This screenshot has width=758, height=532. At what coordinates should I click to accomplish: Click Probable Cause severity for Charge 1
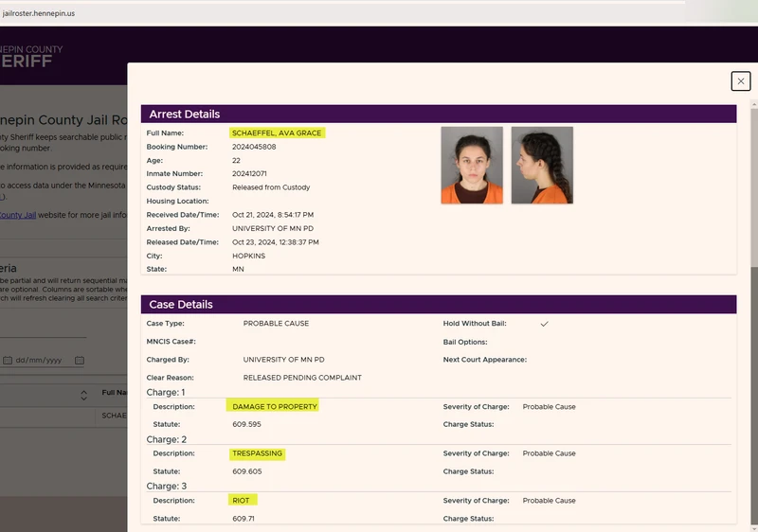(x=549, y=406)
